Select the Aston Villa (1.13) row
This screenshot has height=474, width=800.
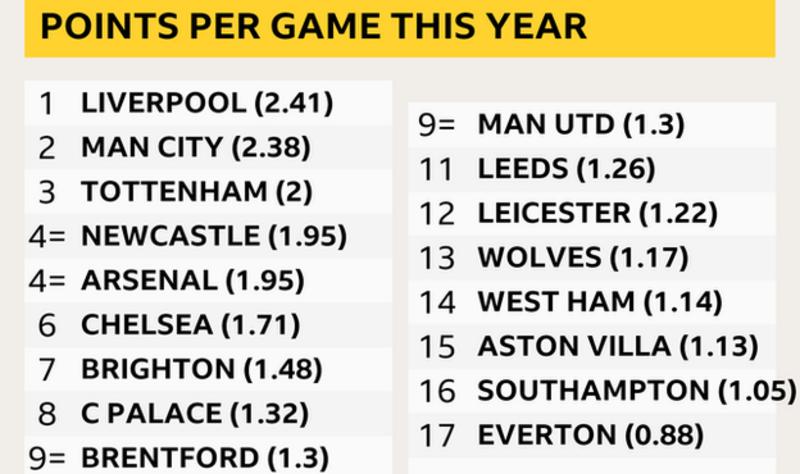pyautogui.click(x=617, y=346)
